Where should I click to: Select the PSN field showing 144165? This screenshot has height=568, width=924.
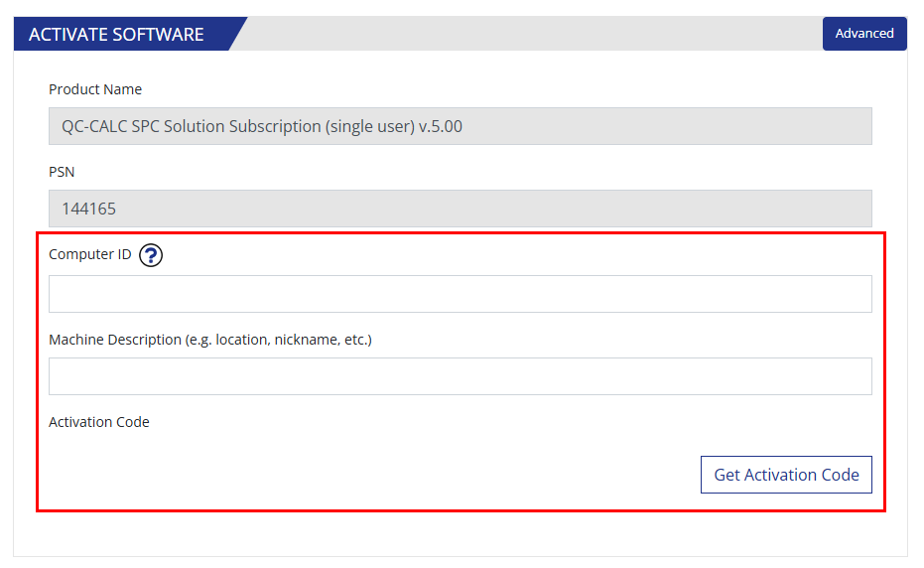tap(461, 209)
